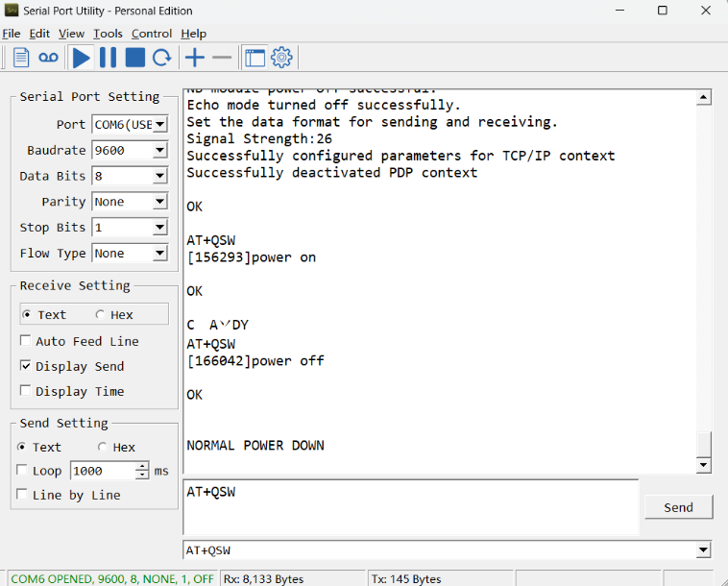Expand the Port COM6 dropdown
728x586 pixels.
tap(160, 125)
